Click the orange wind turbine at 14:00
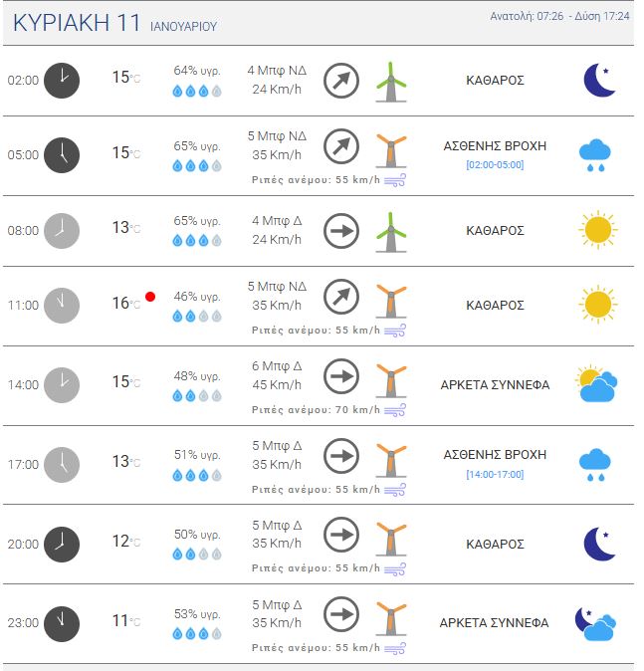Image resolution: width=644 pixels, height=671 pixels. pos(391,378)
